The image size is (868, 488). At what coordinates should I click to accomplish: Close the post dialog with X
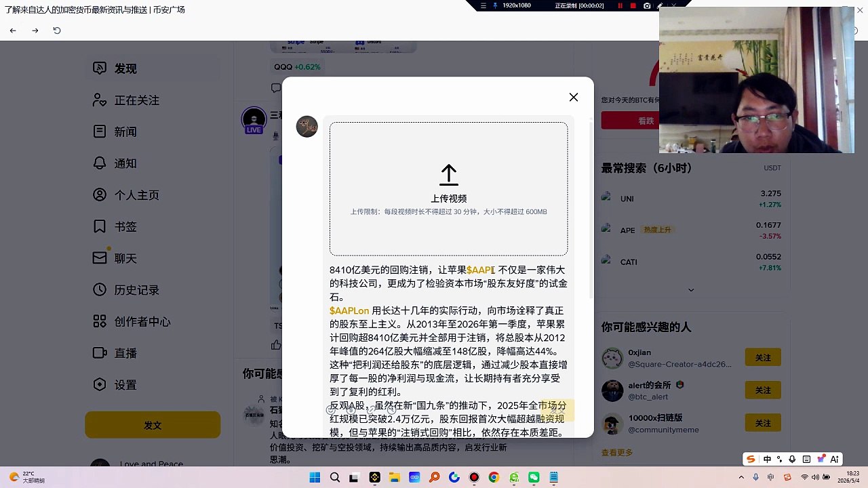(574, 97)
